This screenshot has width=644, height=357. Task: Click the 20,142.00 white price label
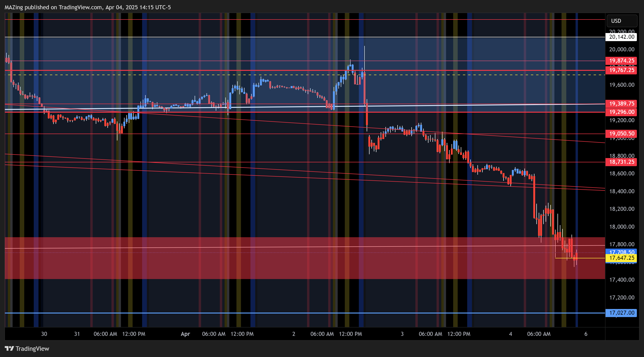pyautogui.click(x=621, y=37)
